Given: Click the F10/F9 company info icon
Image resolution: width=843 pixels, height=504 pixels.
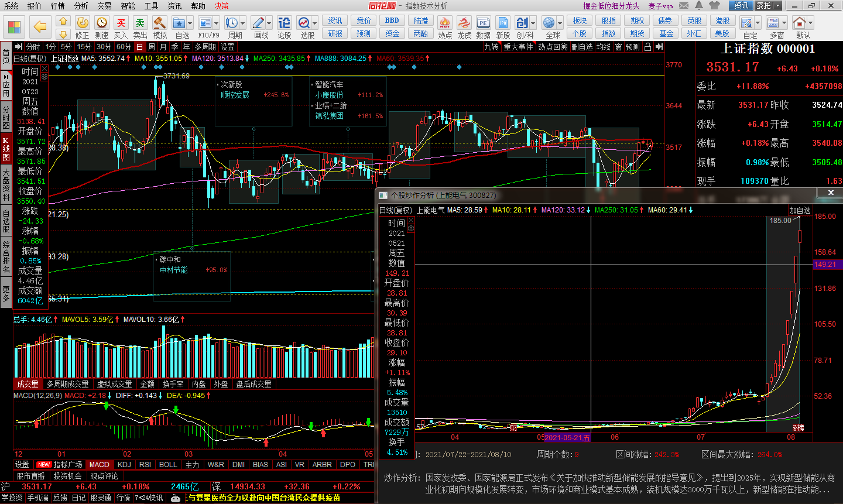Looking at the screenshot, I should pos(205,23).
